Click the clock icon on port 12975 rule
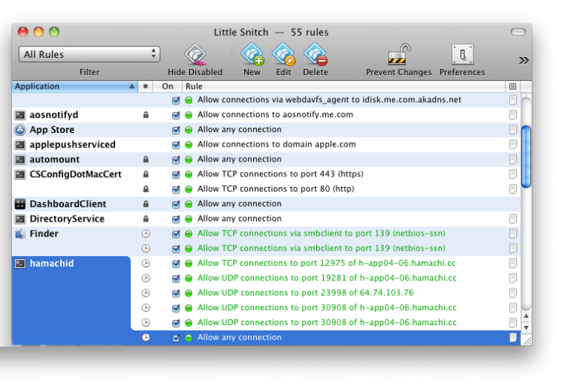 tap(146, 264)
